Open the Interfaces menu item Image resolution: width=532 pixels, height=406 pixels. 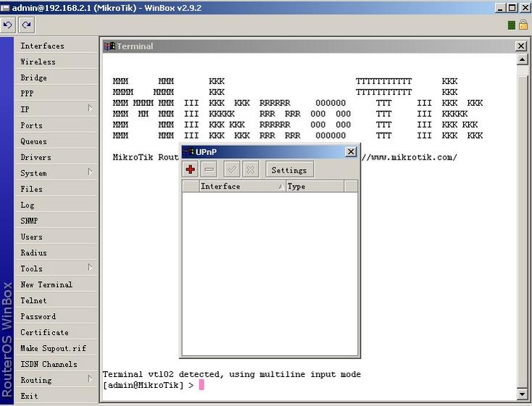(x=42, y=46)
